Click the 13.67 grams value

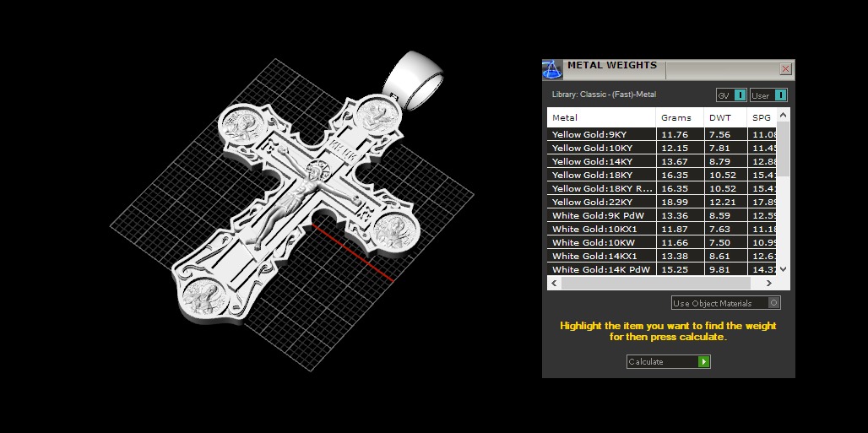pyautogui.click(x=673, y=161)
